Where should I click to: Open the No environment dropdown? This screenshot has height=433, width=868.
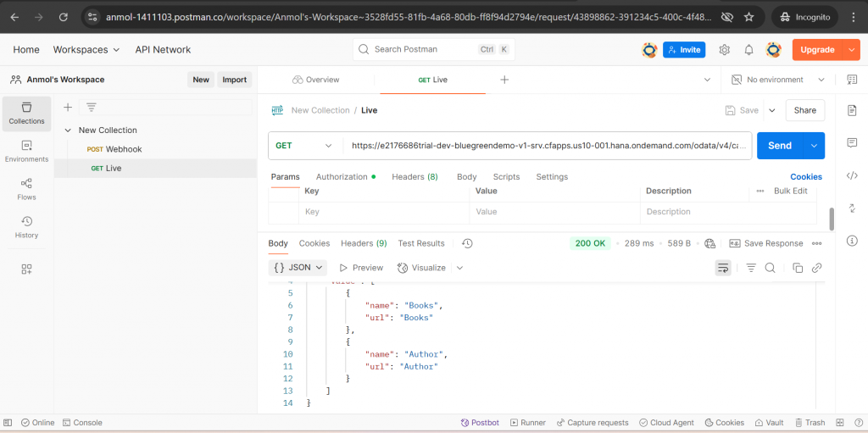pyautogui.click(x=778, y=80)
